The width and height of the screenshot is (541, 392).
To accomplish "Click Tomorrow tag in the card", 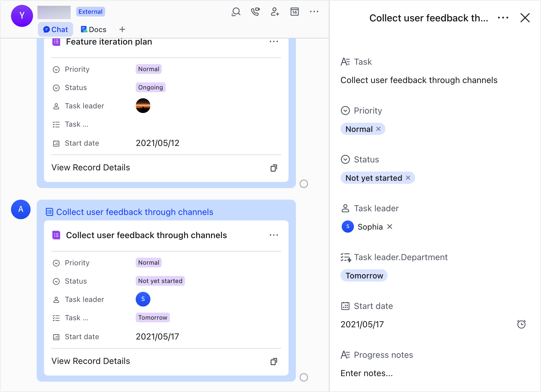I will 153,318.
